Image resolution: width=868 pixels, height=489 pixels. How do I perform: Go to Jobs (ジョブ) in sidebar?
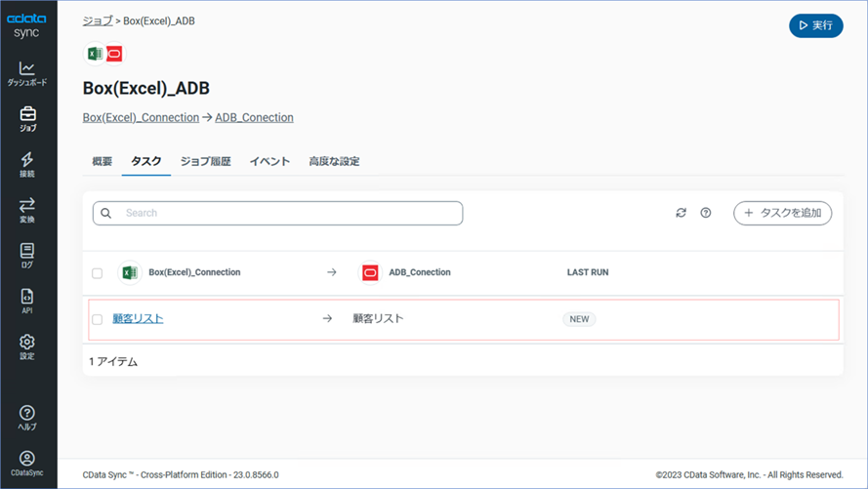tap(27, 119)
